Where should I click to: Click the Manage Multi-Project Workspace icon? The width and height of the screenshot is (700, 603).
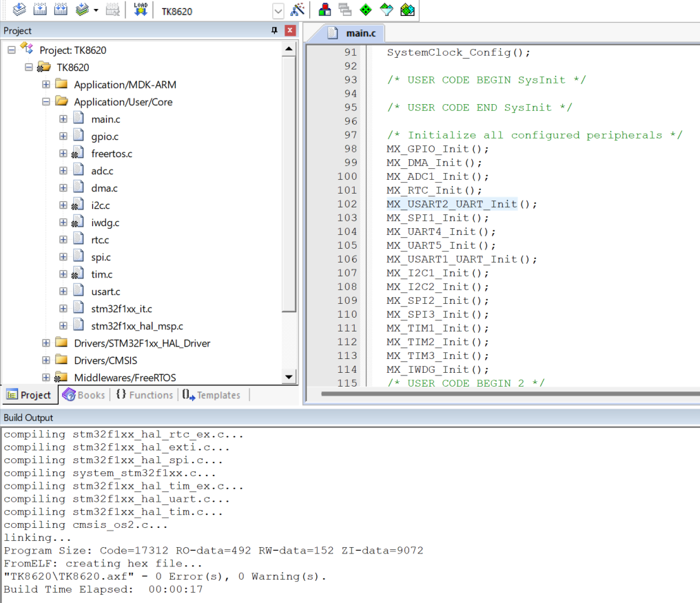345,10
